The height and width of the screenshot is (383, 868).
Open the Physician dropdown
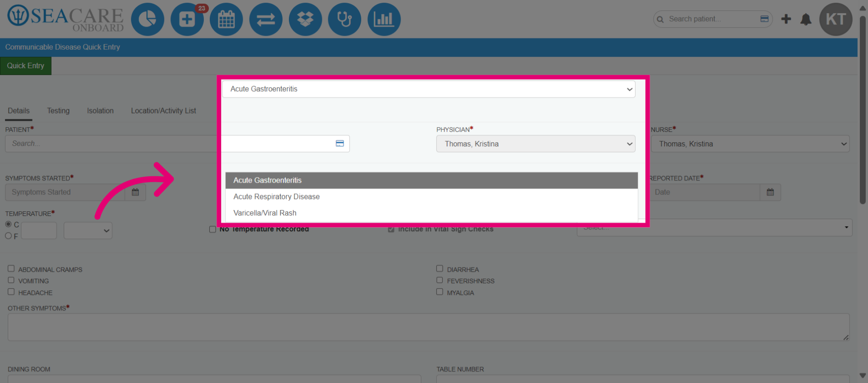tap(536, 144)
